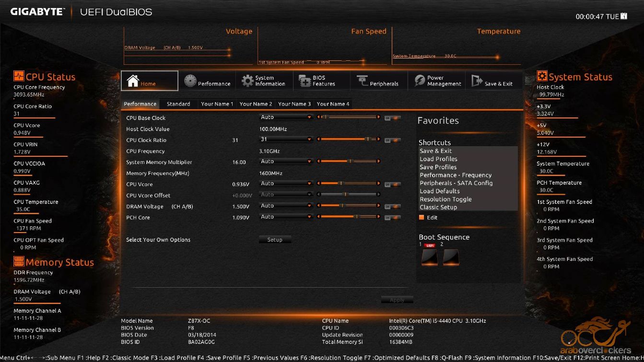
Task: Open Power Management via lightning icon
Action: [420, 81]
